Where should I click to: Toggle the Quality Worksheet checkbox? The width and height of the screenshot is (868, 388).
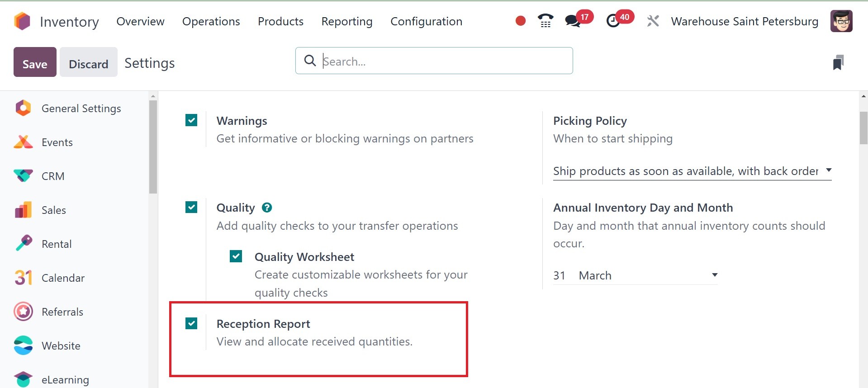coord(236,256)
